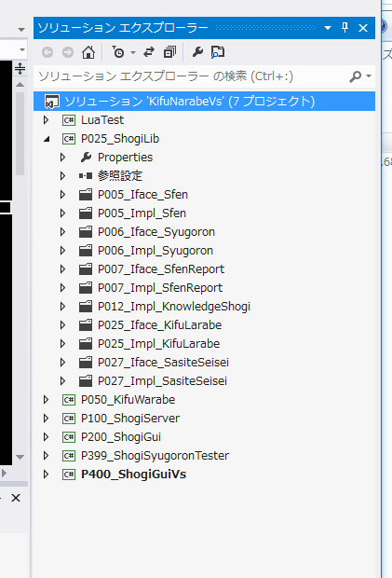
Task: Collapse all items in Solution Explorer
Action: (169, 52)
